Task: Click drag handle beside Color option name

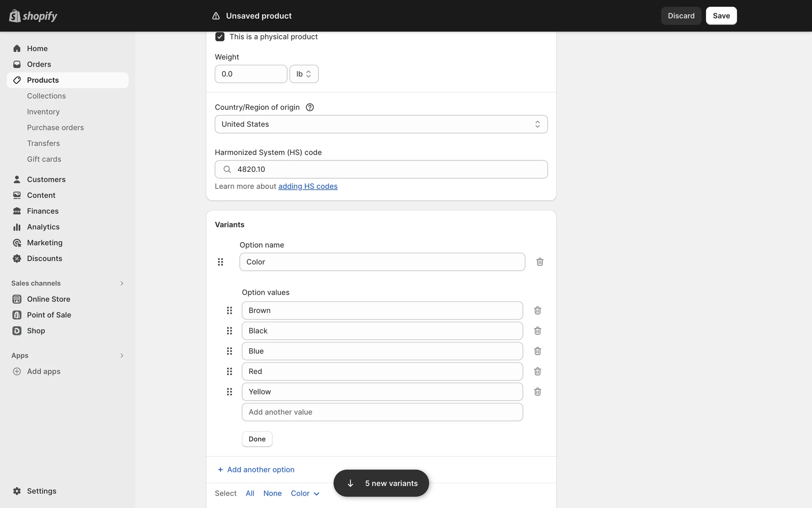Action: click(x=220, y=262)
